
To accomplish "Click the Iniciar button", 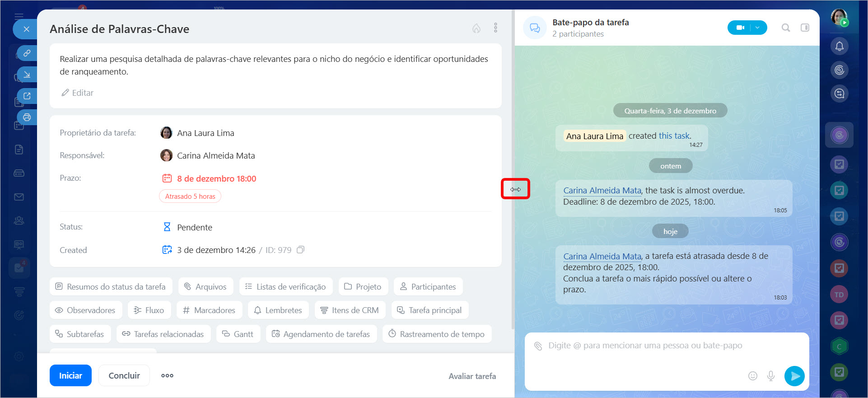I will [x=70, y=375].
